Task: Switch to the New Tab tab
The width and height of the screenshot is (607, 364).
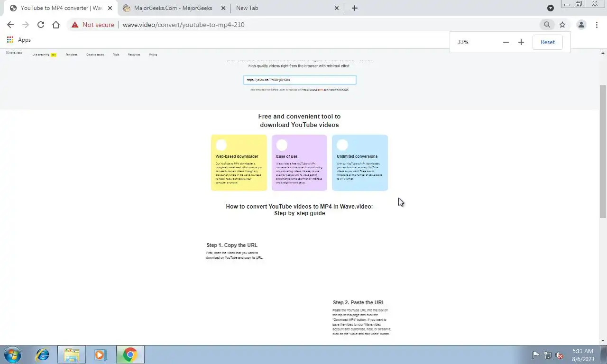Action: [x=287, y=8]
